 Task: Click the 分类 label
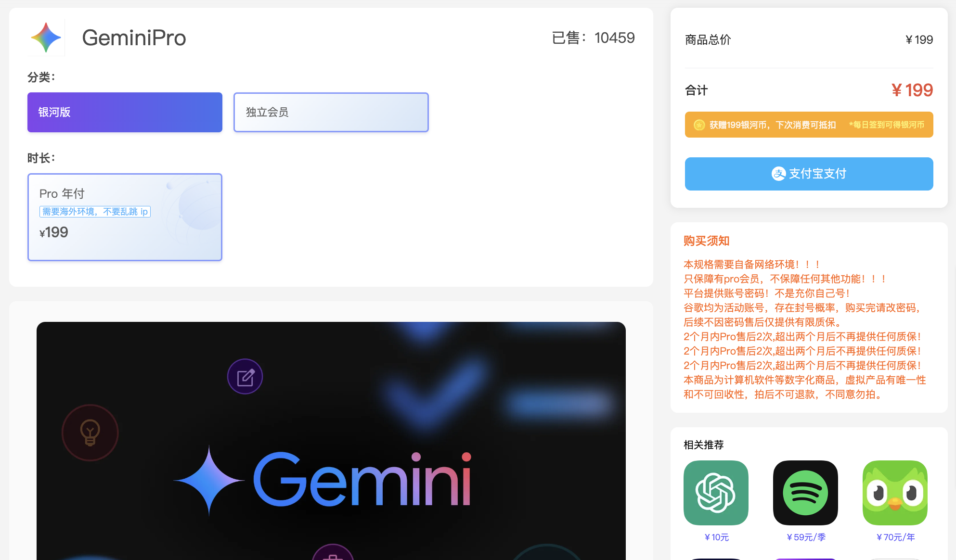point(41,77)
